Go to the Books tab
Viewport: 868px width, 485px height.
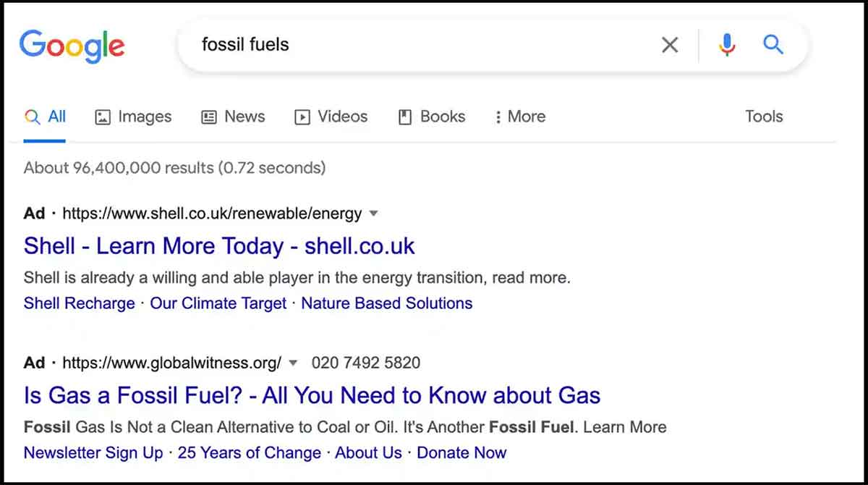pos(432,117)
